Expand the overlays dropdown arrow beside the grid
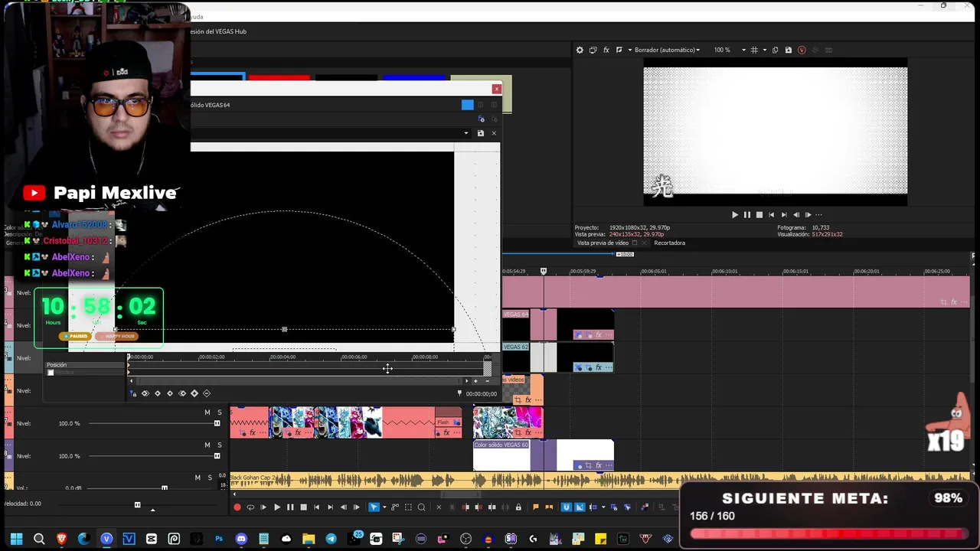The height and width of the screenshot is (551, 980). [764, 50]
